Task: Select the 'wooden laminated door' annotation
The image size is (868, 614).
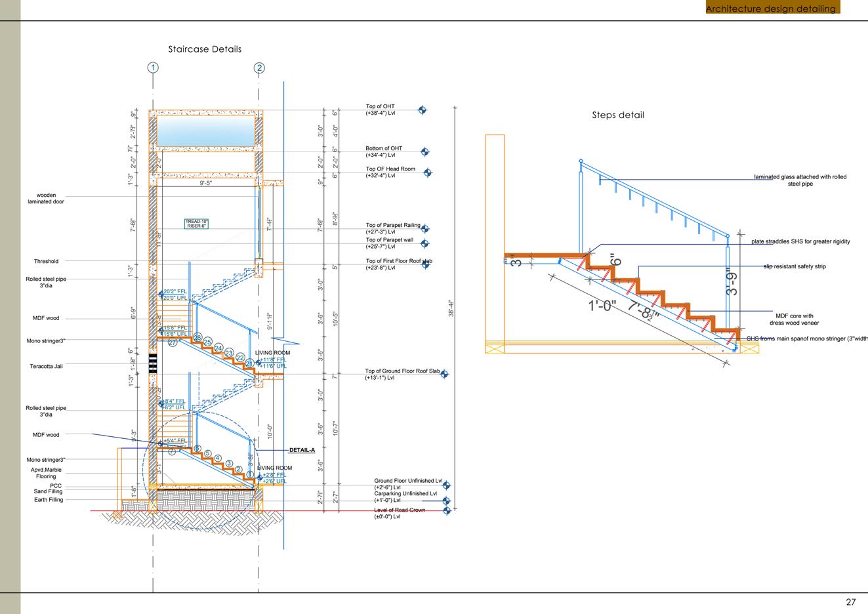Action: click(46, 198)
